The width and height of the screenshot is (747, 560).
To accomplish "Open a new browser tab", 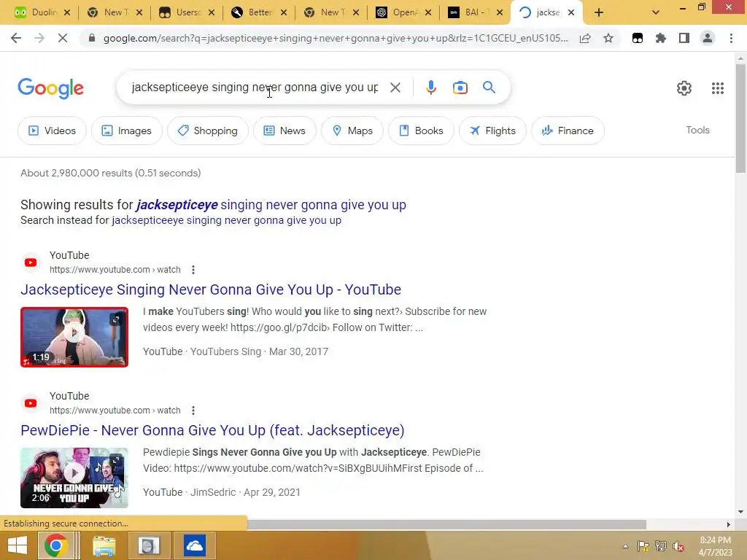I will (x=599, y=12).
